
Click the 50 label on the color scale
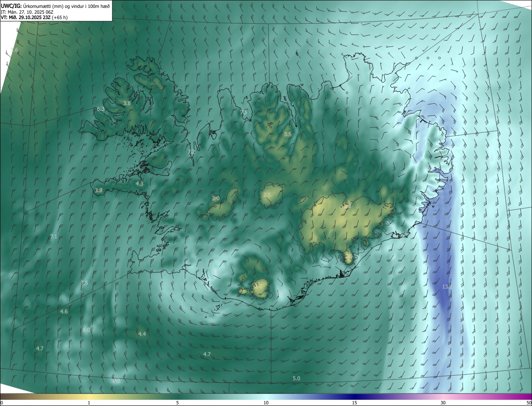pyautogui.click(x=529, y=403)
